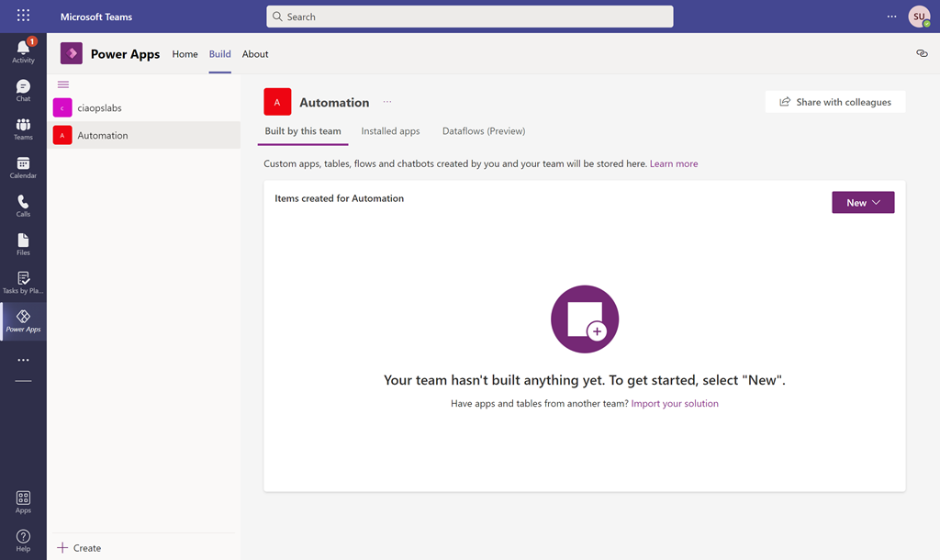The image size is (940, 560).
Task: Open Files in the app rail
Action: tap(23, 244)
